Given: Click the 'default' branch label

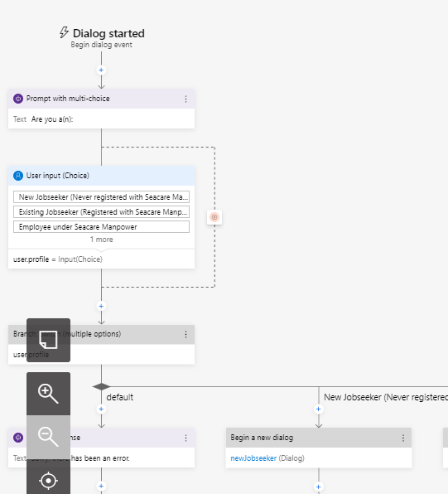Looking at the screenshot, I should (x=119, y=397).
